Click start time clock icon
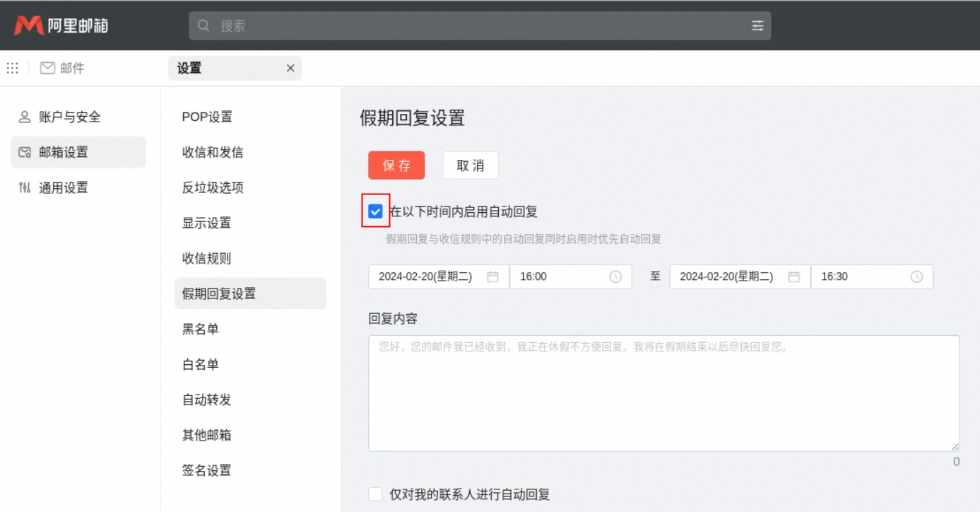The image size is (980, 512). (x=615, y=277)
